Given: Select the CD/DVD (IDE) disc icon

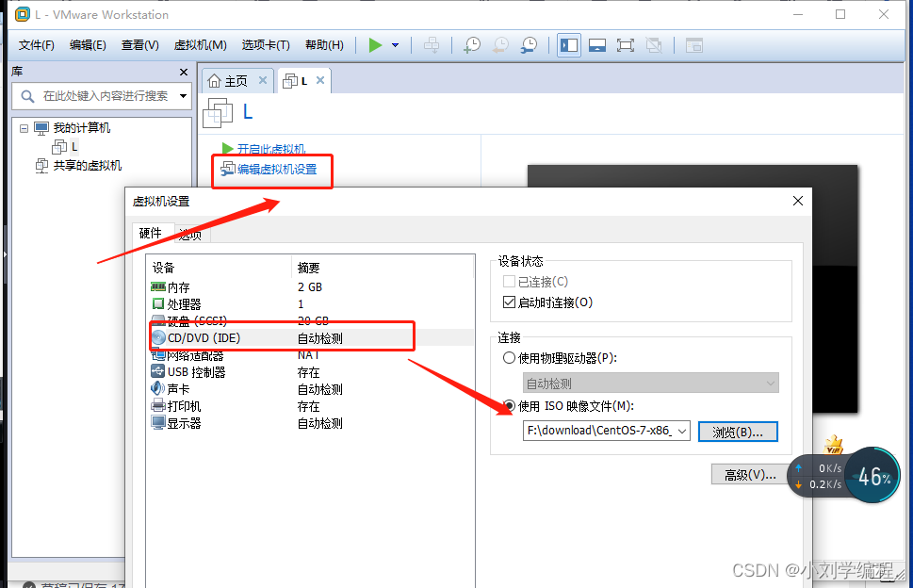Looking at the screenshot, I should click(x=158, y=337).
